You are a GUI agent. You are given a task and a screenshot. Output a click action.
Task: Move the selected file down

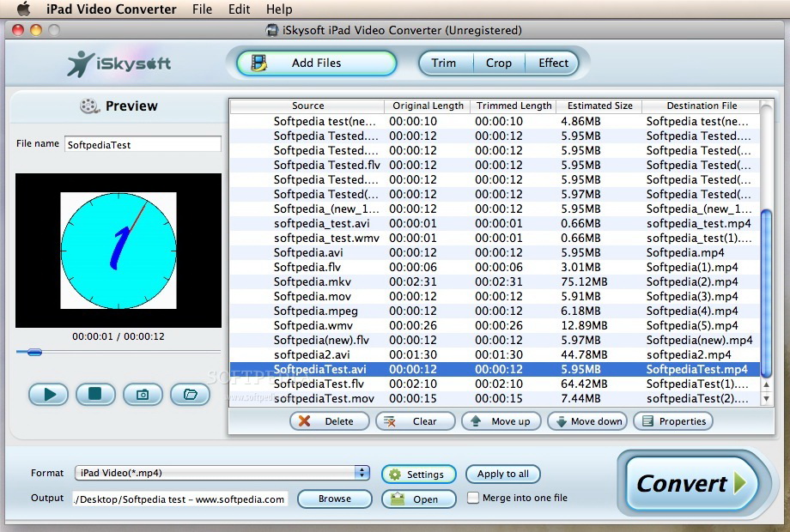[586, 421]
